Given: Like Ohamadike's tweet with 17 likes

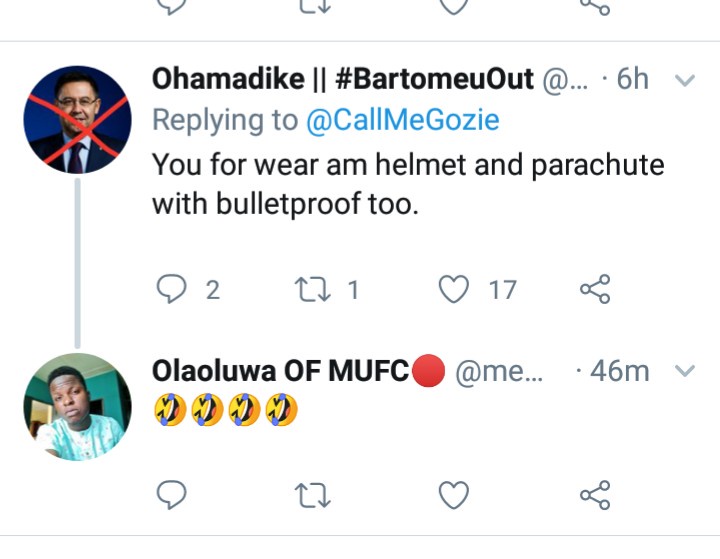Looking at the screenshot, I should tap(455, 290).
